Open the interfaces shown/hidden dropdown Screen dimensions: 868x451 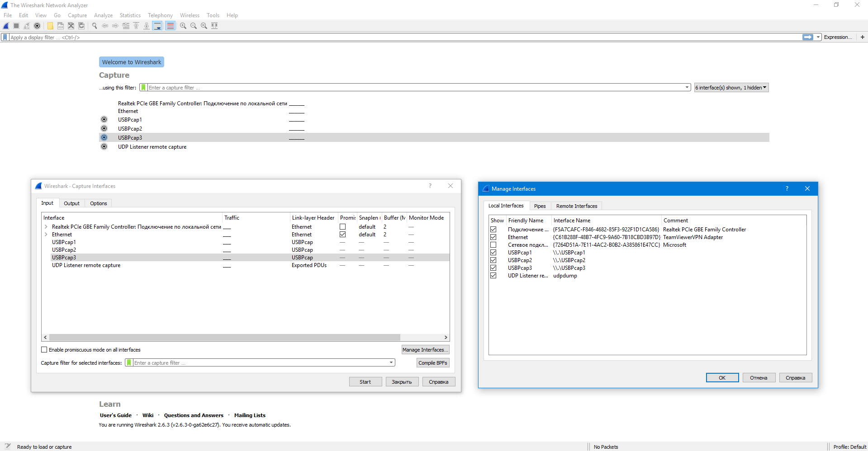[731, 88]
